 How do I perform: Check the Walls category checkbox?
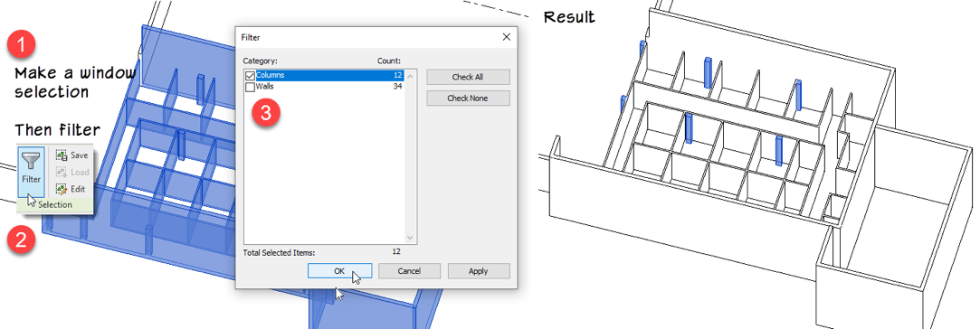(x=250, y=87)
